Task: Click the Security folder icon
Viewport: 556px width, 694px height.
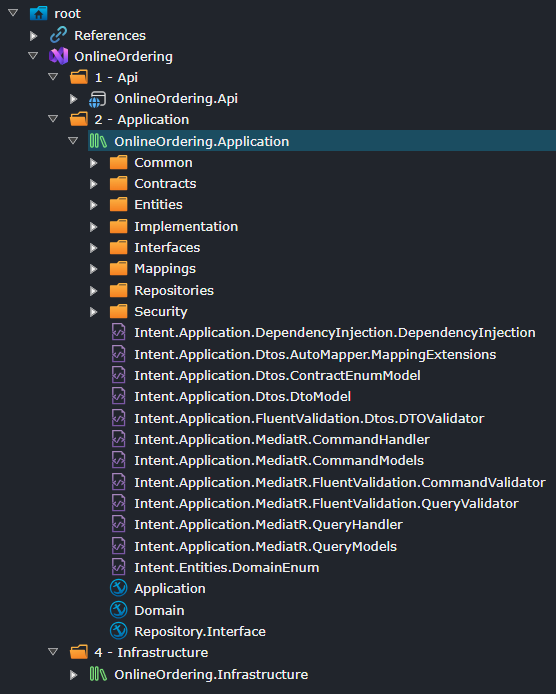Action: (119, 312)
